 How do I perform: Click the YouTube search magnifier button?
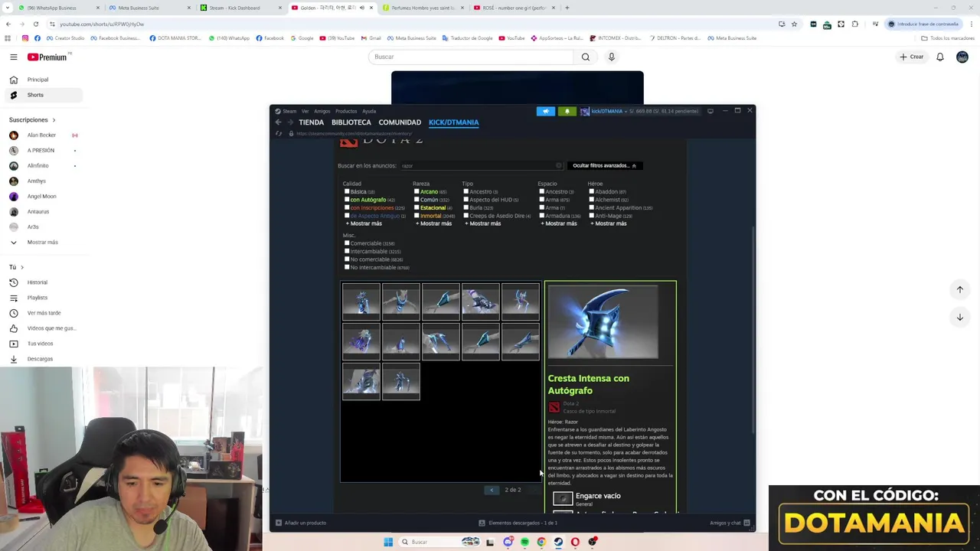click(x=586, y=57)
